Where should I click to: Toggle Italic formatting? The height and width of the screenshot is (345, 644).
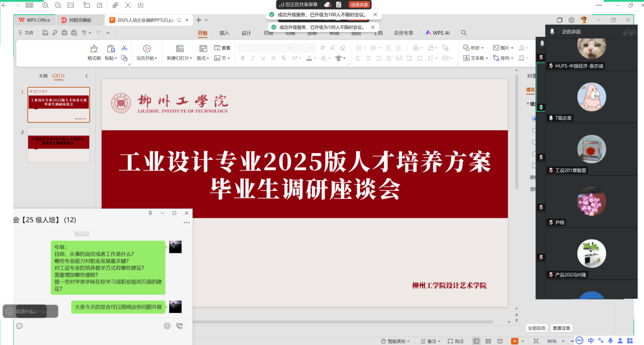click(x=253, y=58)
